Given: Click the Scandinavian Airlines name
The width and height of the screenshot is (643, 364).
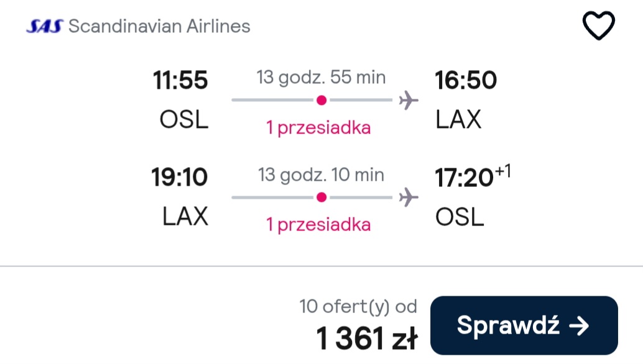Looking at the screenshot, I should tap(159, 26).
